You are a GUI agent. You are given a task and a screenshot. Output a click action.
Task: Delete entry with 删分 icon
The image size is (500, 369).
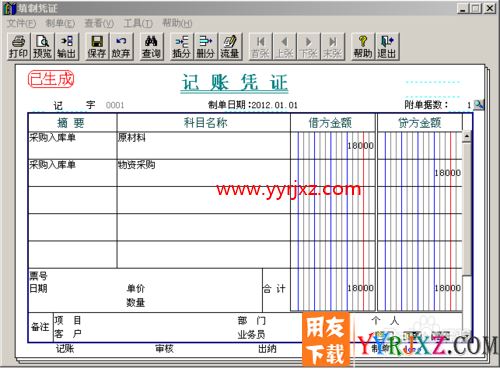(206, 46)
